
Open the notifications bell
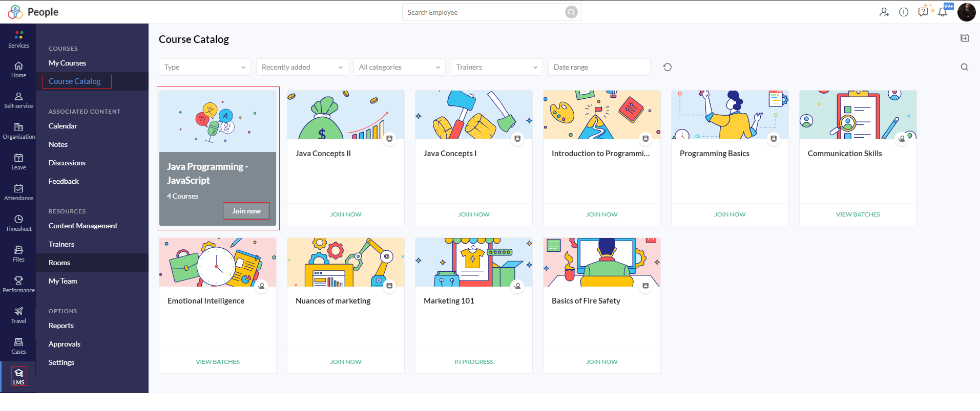[x=943, y=12]
